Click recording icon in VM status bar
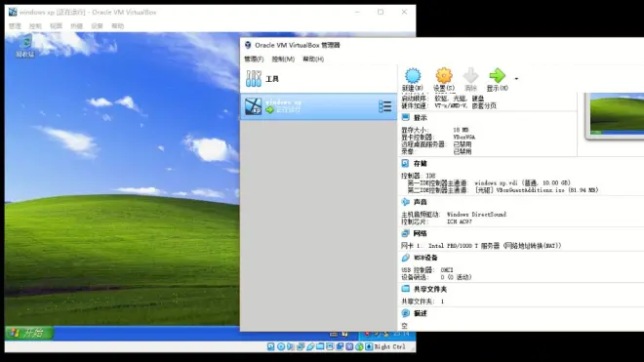 point(340,346)
